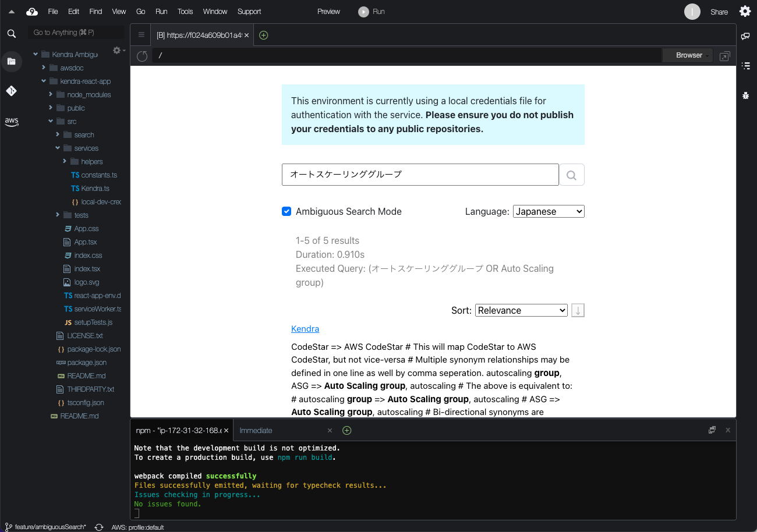This screenshot has width=757, height=532.
Task: Maximize the terminal console pane
Action: coord(712,430)
